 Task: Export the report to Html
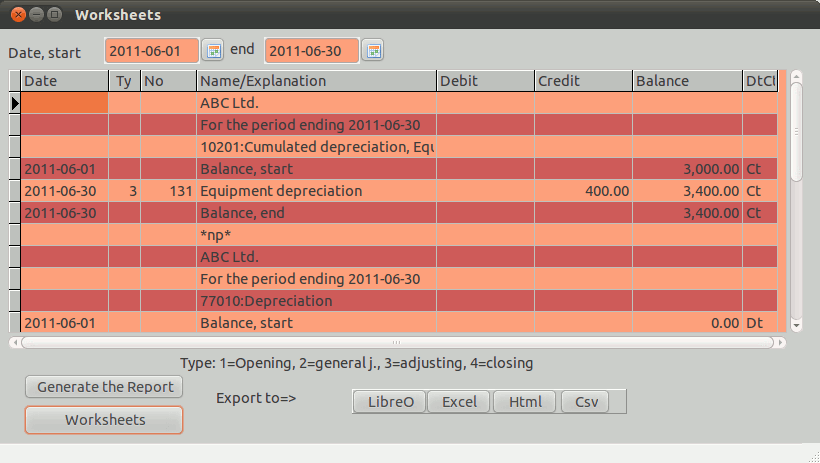525,402
